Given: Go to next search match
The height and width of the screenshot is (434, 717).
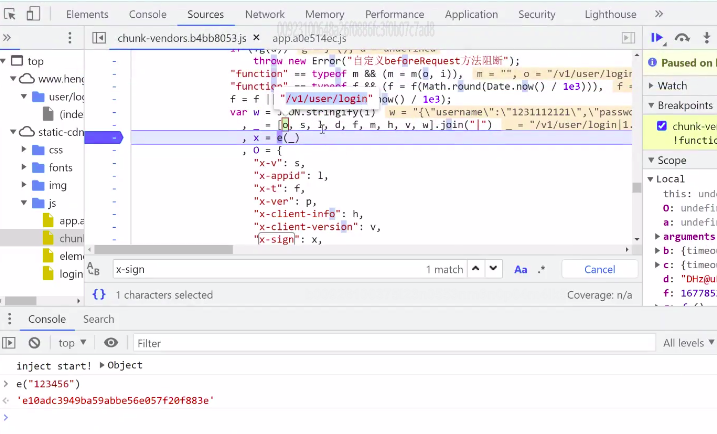Looking at the screenshot, I should click(x=493, y=269).
